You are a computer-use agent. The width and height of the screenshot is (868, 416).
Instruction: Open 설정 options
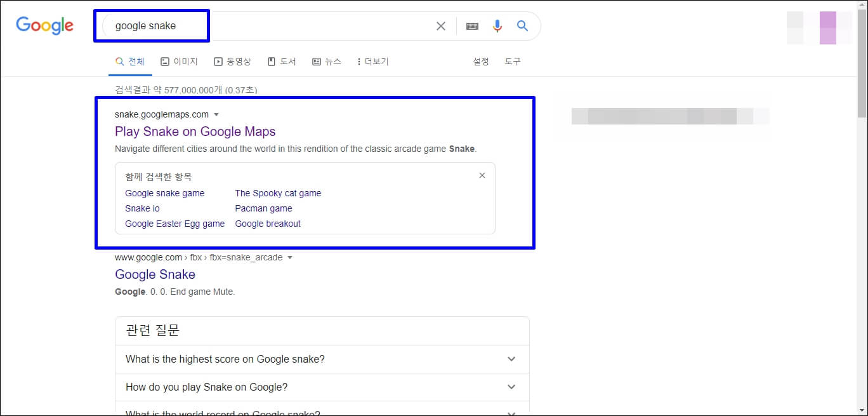click(481, 62)
